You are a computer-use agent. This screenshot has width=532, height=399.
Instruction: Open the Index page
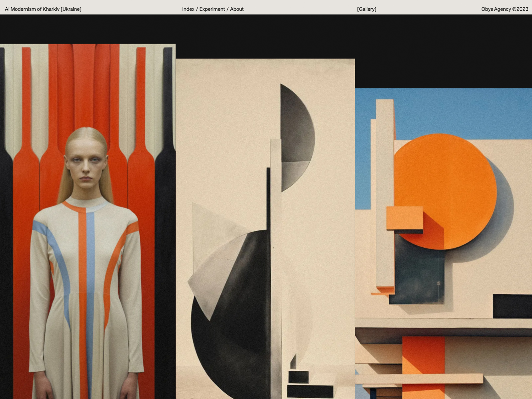[188, 9]
